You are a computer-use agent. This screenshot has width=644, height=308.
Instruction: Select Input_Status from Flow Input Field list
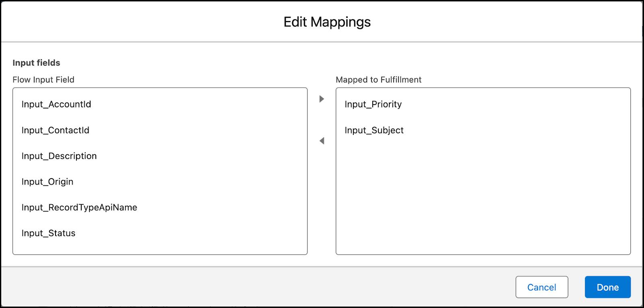[x=48, y=233]
